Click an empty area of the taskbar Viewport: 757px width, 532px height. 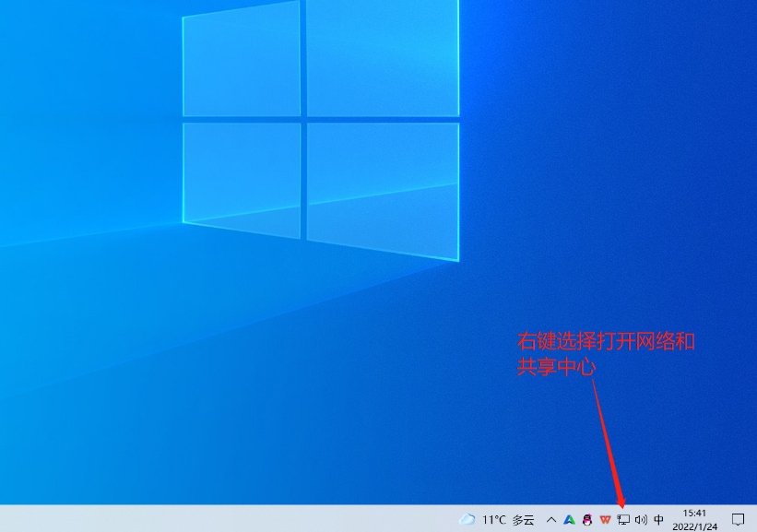coord(231,519)
